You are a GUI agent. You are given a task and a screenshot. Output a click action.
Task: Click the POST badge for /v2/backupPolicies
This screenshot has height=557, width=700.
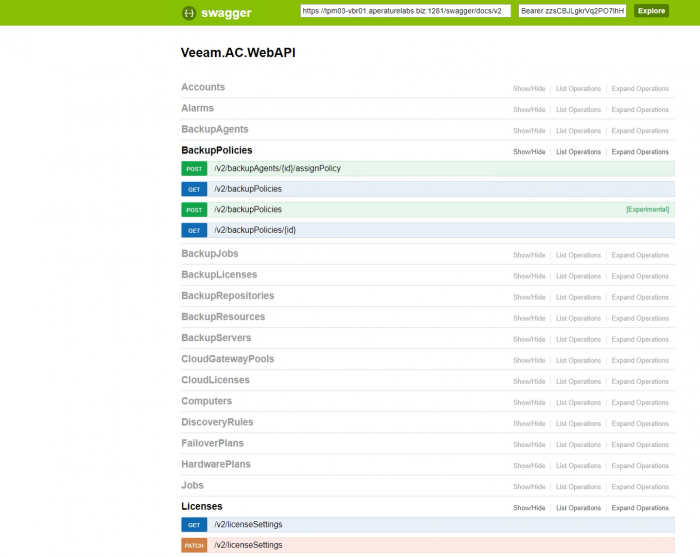(194, 210)
